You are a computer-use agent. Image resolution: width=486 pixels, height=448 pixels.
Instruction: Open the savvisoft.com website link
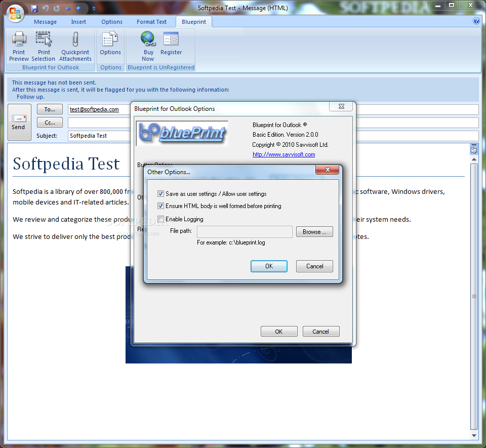[x=283, y=154]
